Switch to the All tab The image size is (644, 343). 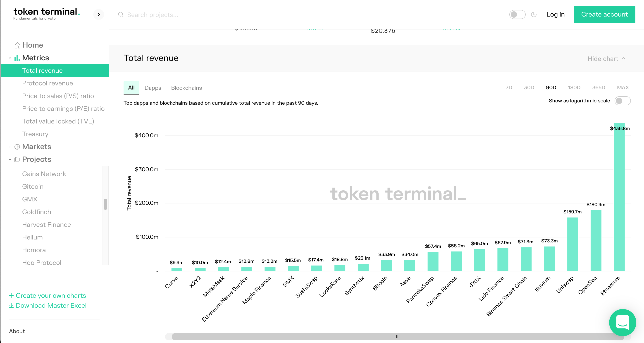pyautogui.click(x=131, y=88)
